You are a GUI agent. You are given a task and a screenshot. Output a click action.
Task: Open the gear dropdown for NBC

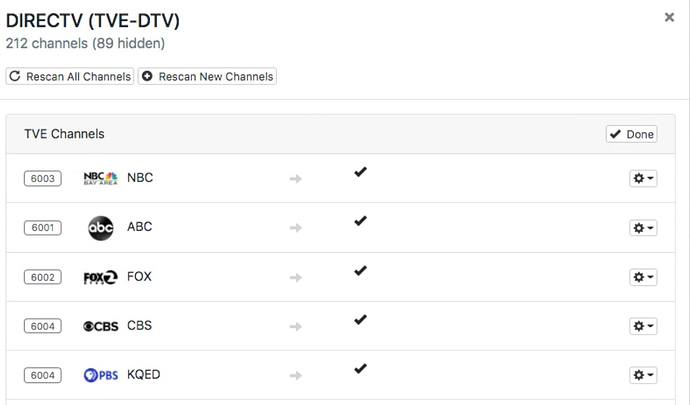pyautogui.click(x=643, y=179)
